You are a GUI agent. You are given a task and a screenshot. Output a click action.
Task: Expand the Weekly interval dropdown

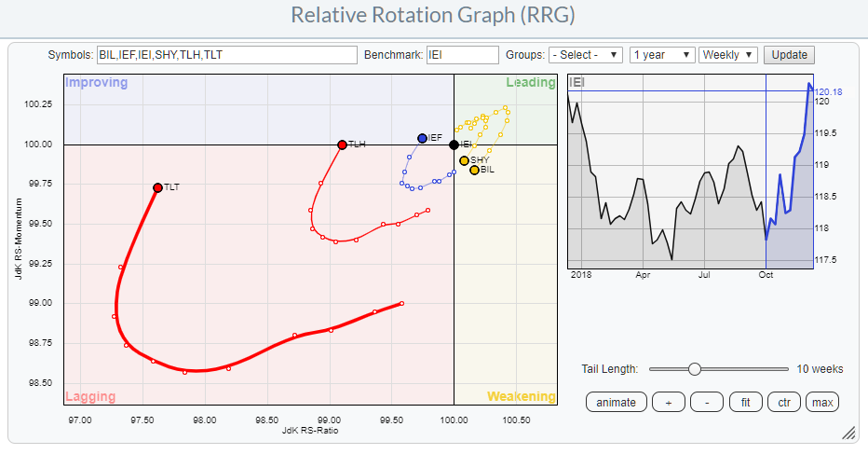(x=728, y=55)
